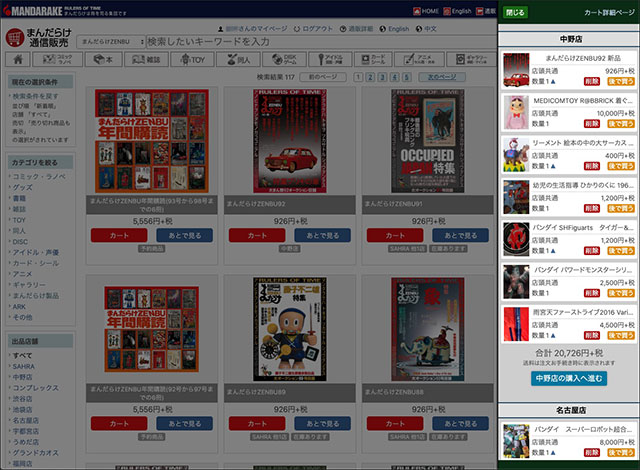Viewport: 640px width, 470px height.
Task: Select すべて in the 出品店舗 store list
Action: [x=22, y=355]
